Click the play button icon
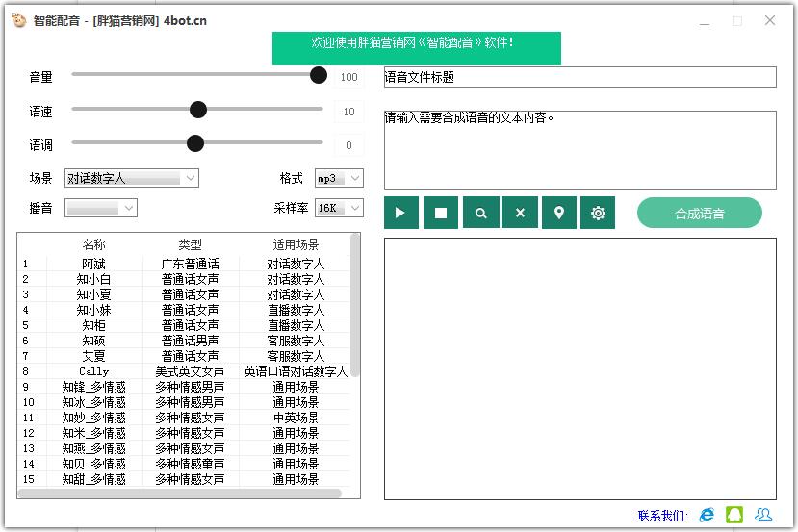798x532 pixels. click(401, 213)
